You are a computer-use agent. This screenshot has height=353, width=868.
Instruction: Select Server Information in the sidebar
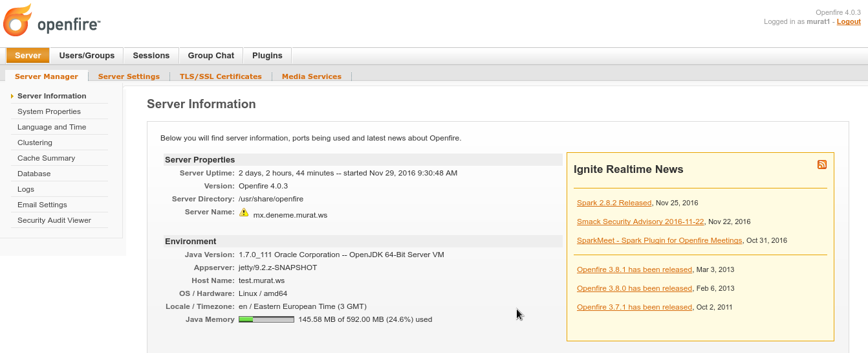(x=52, y=96)
